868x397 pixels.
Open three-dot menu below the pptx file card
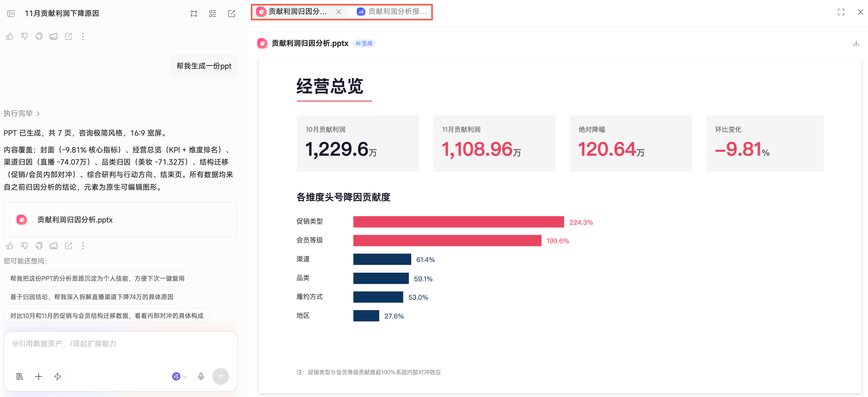pos(83,246)
